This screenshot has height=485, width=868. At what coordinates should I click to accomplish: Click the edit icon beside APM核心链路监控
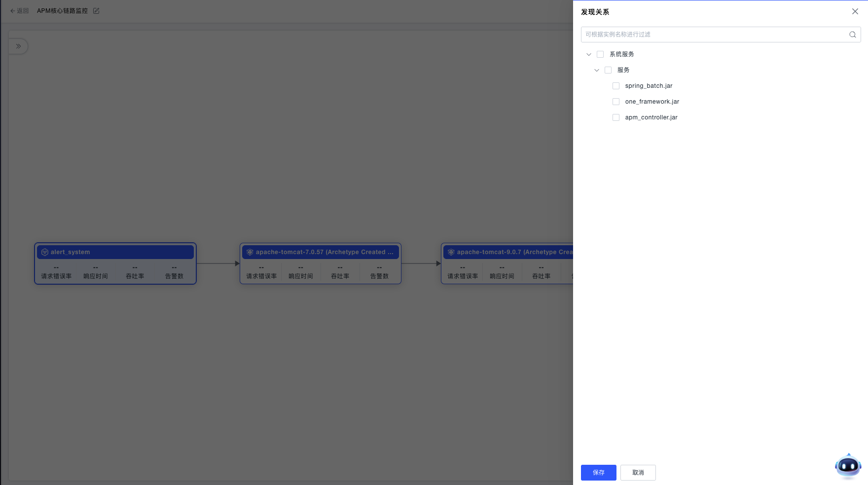(96, 11)
